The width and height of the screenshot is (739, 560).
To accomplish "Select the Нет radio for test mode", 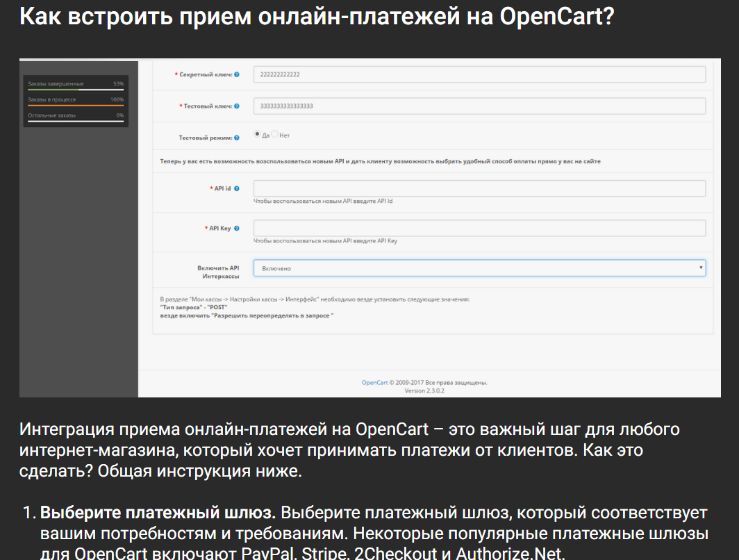I will coord(274,135).
